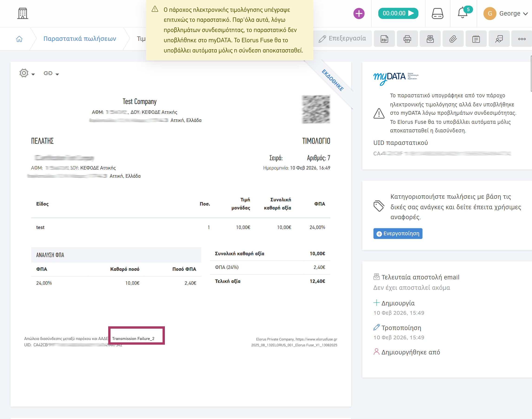Start the 00:00:00 timer

tap(398, 13)
